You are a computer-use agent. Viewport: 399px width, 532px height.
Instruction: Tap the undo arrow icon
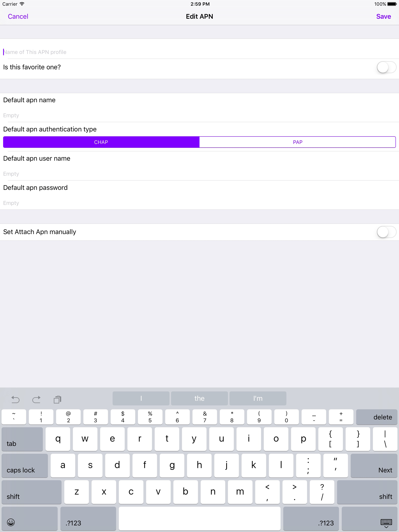15,399
